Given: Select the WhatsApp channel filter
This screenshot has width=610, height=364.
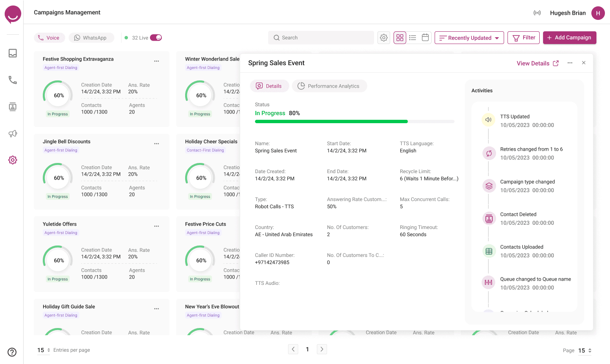Looking at the screenshot, I should pos(91,38).
